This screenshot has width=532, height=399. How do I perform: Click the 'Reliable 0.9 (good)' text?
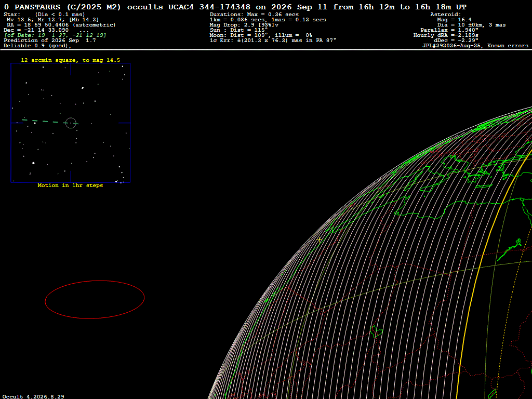(x=37, y=46)
